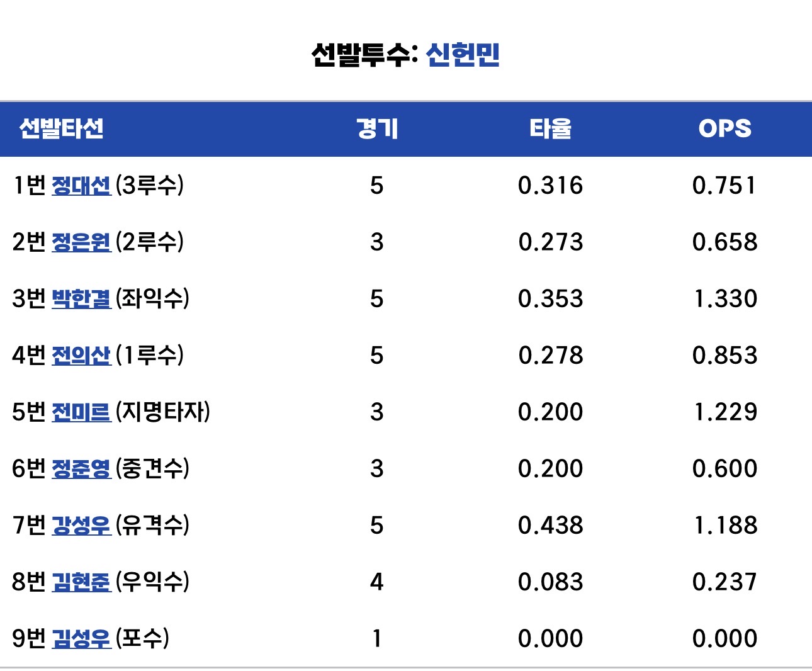Click the 경기 column header
The height and width of the screenshot is (671, 812).
(376, 128)
